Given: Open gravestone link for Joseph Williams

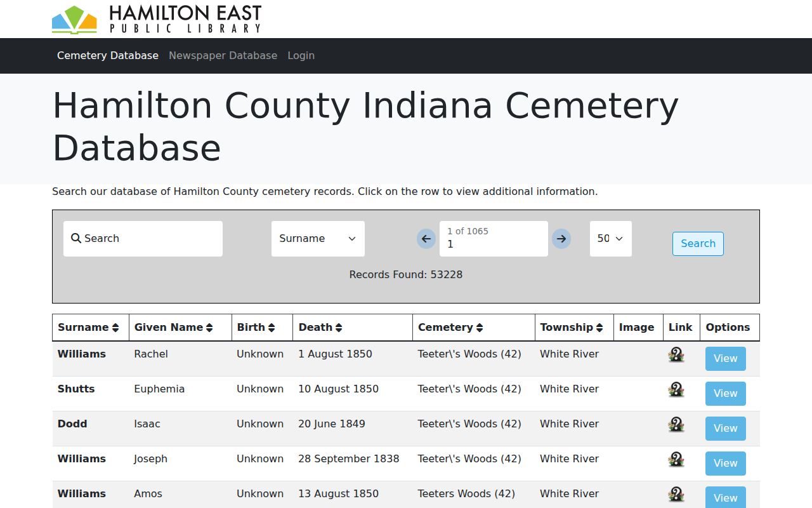Looking at the screenshot, I should pos(676,460).
